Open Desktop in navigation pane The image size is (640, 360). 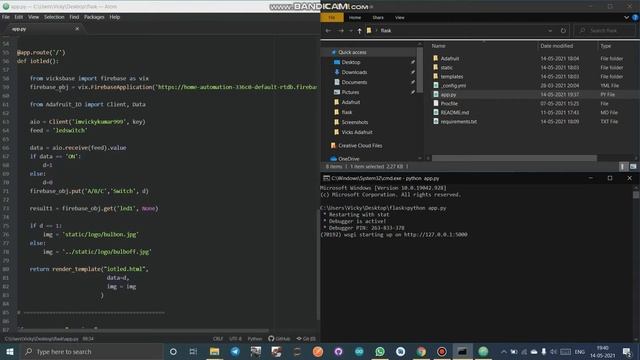(x=351, y=62)
